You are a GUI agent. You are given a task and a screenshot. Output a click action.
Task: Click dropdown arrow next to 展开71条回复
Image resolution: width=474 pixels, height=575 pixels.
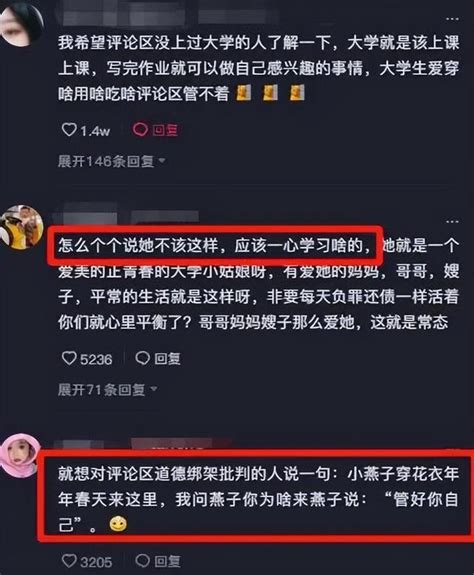coord(154,389)
